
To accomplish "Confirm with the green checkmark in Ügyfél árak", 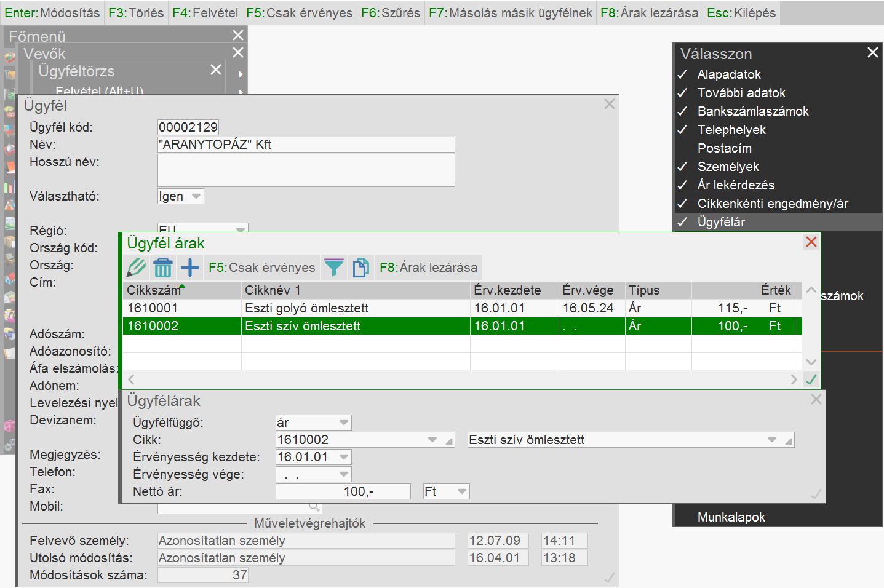I will (811, 379).
